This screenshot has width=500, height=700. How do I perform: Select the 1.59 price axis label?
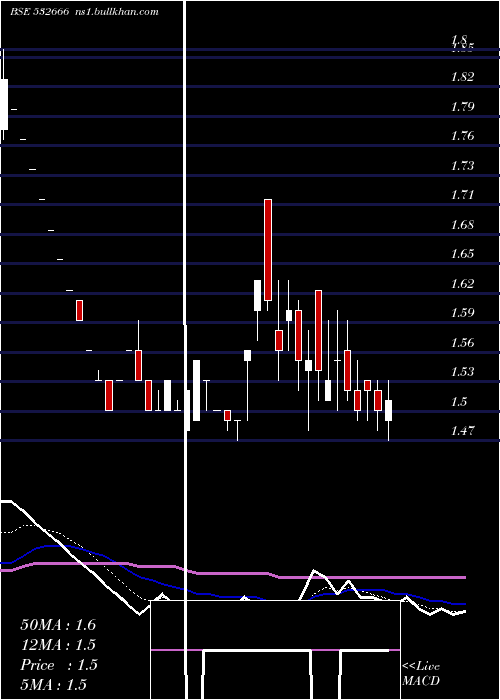pyautogui.click(x=462, y=312)
